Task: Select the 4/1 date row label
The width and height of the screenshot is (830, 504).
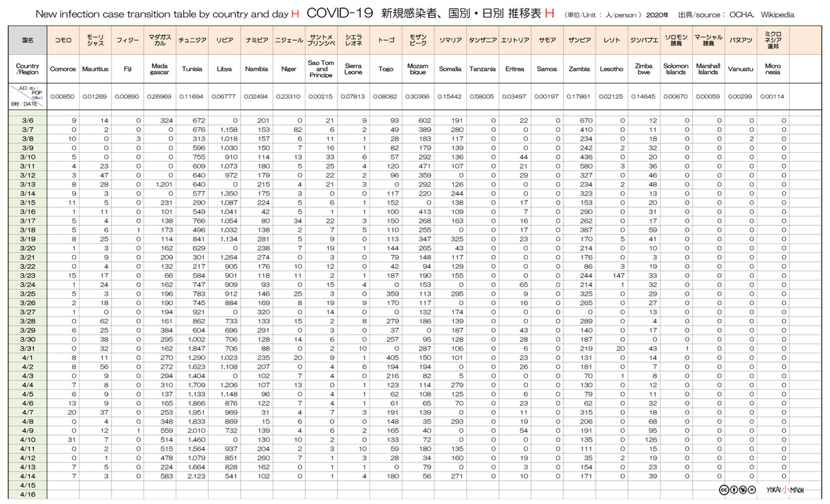Action: click(x=27, y=357)
